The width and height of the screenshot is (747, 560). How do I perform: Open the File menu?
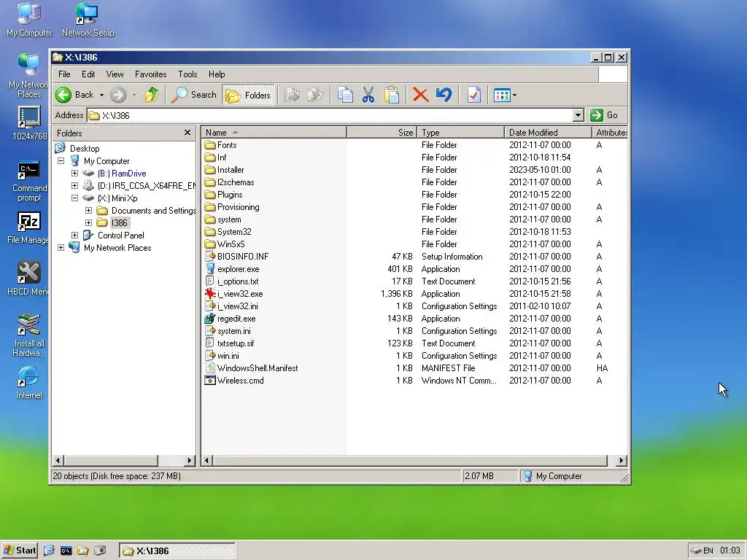(64, 74)
